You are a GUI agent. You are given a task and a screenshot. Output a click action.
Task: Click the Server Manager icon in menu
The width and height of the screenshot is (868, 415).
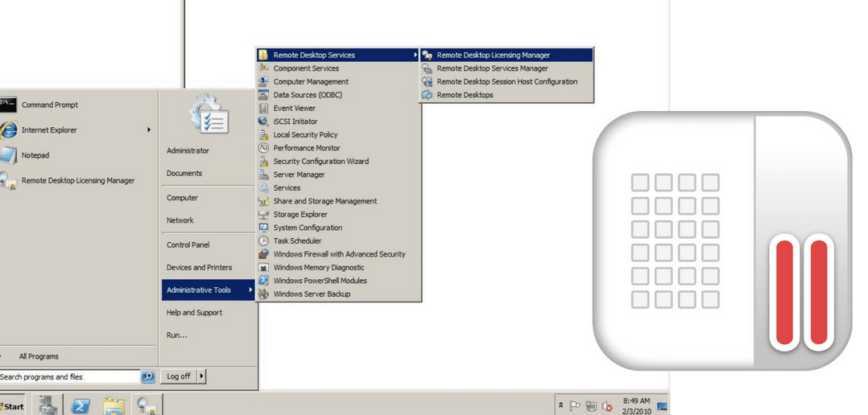tap(264, 174)
